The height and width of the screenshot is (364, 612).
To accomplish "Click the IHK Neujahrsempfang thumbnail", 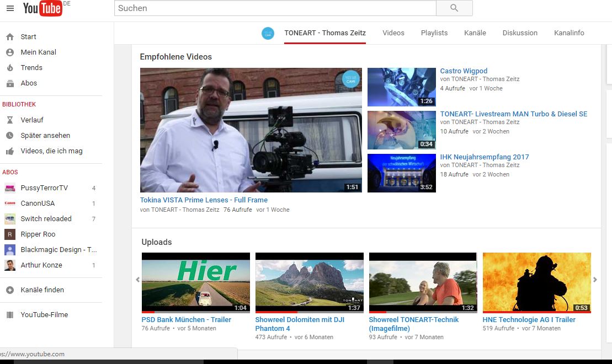I will coord(402,173).
